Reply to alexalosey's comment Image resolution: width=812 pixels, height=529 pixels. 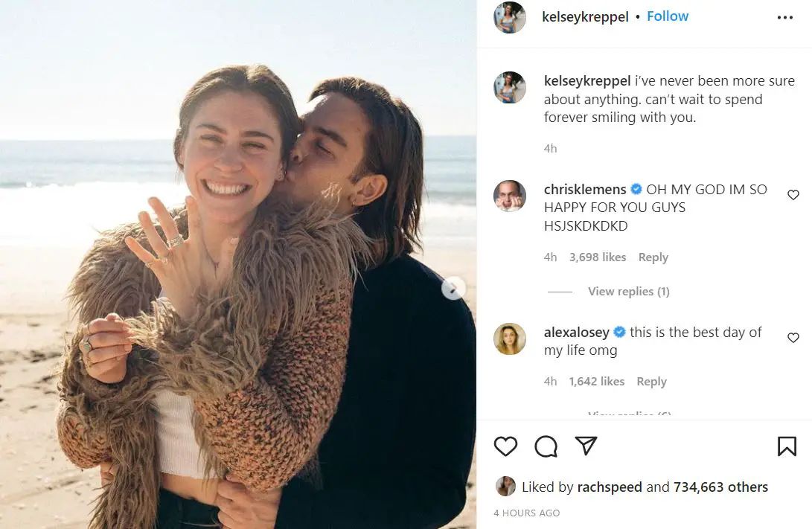[651, 382]
